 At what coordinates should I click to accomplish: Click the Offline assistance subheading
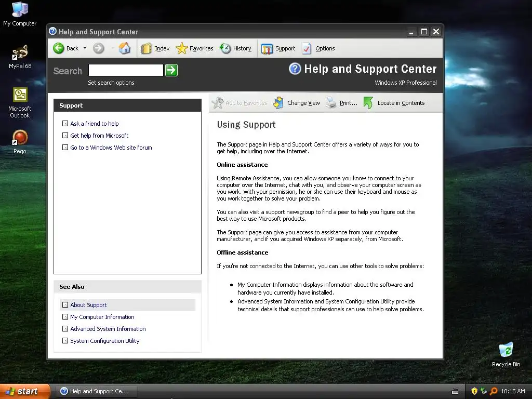[243, 252]
